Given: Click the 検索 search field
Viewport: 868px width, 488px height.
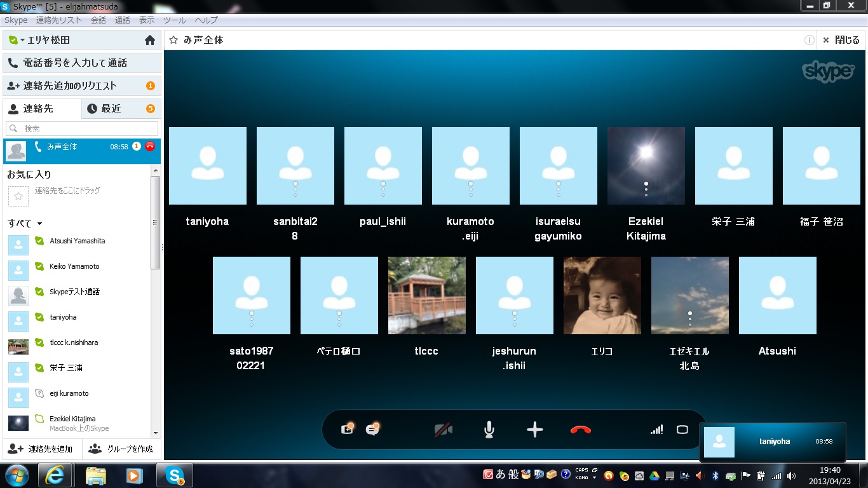Looking at the screenshot, I should point(83,128).
